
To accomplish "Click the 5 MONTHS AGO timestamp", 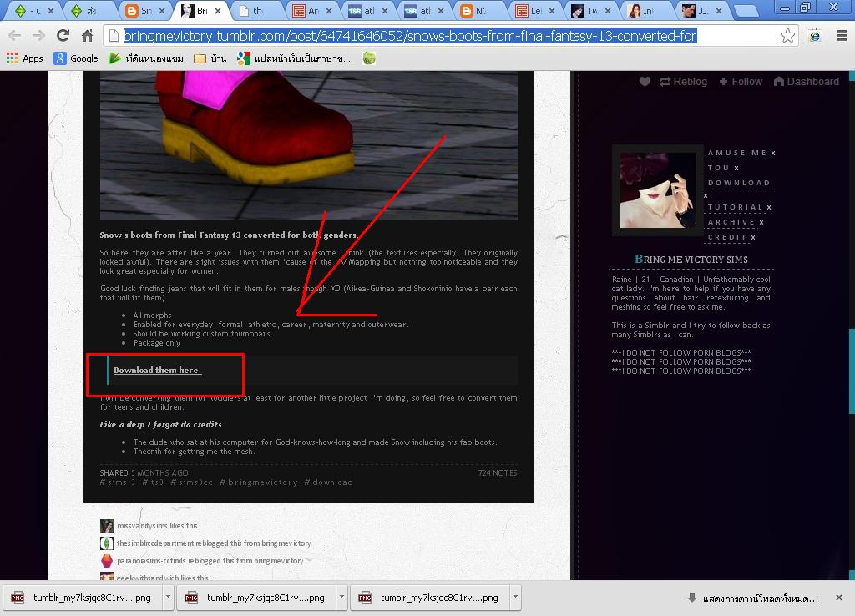I will tap(159, 473).
